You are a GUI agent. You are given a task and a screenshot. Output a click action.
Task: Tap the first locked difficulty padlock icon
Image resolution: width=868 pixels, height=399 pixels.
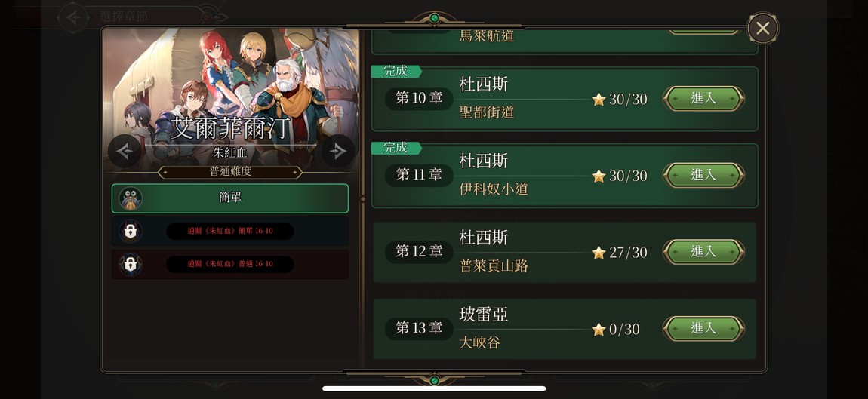click(x=131, y=232)
